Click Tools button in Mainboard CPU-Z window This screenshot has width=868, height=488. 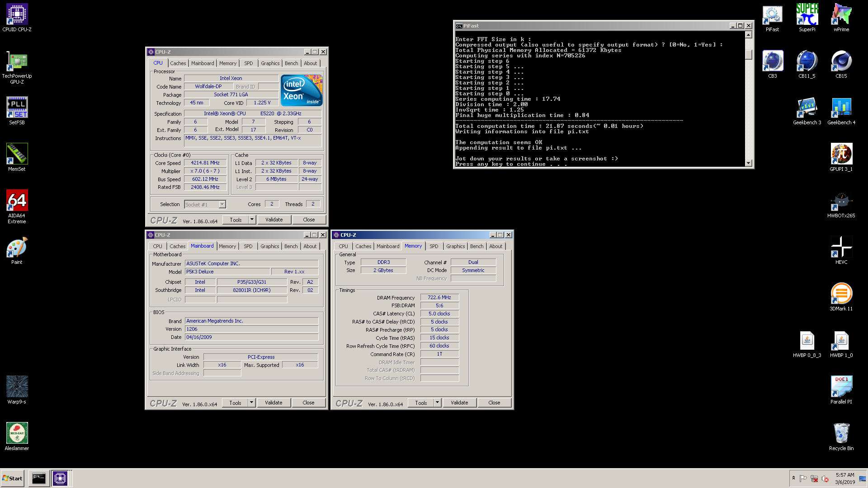[235, 403]
